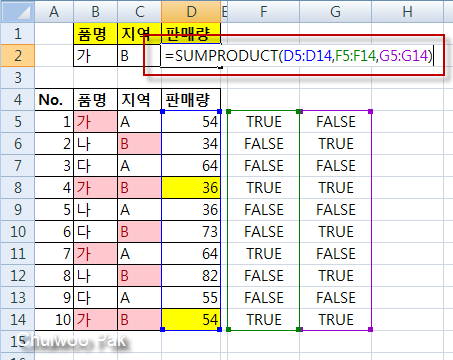Click the No. table header cell
The height and width of the screenshot is (360, 453).
point(54,100)
